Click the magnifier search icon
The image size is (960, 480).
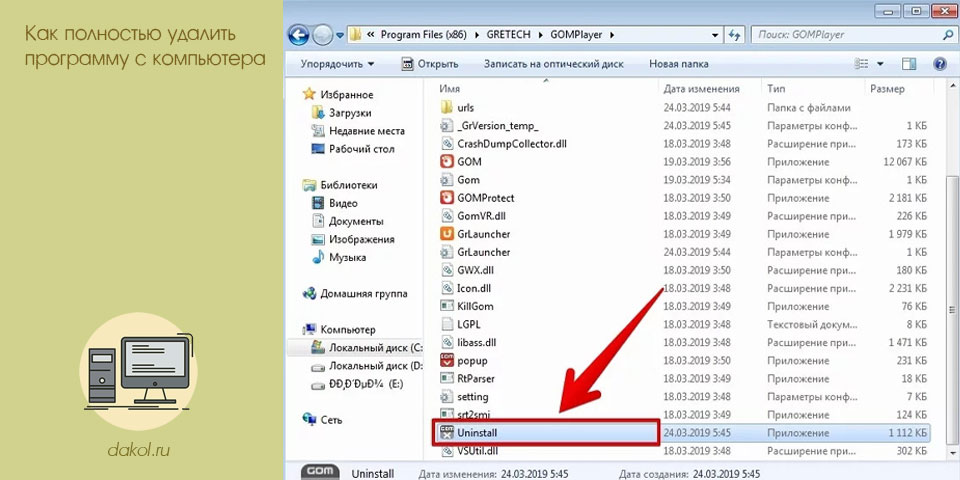(x=948, y=35)
